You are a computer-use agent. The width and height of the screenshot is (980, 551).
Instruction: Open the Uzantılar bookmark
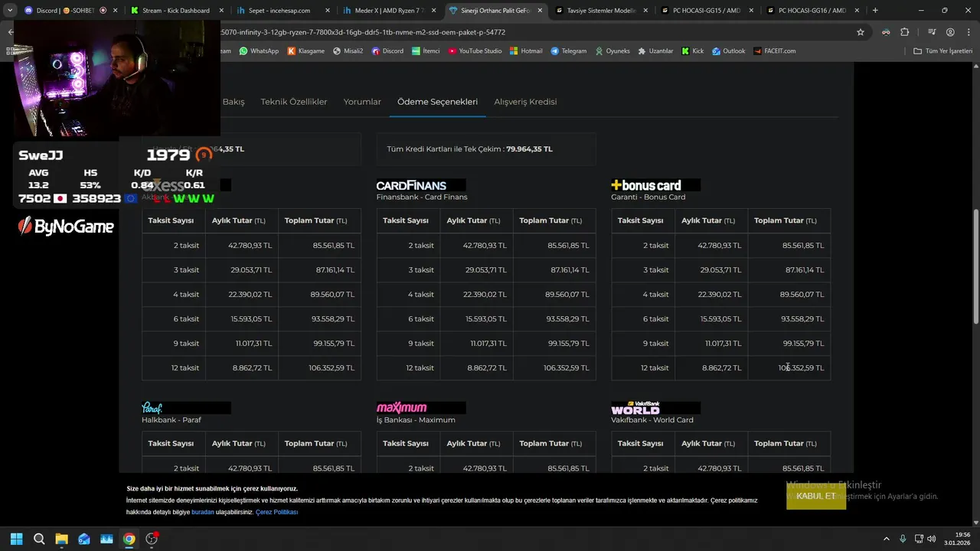[655, 51]
